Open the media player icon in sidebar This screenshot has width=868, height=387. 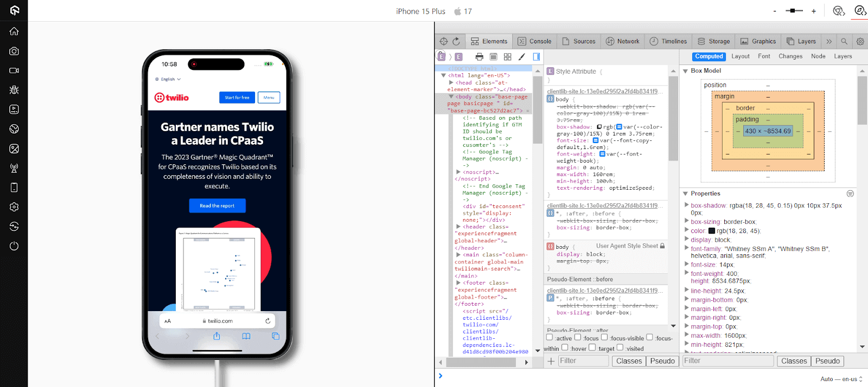coord(14,109)
